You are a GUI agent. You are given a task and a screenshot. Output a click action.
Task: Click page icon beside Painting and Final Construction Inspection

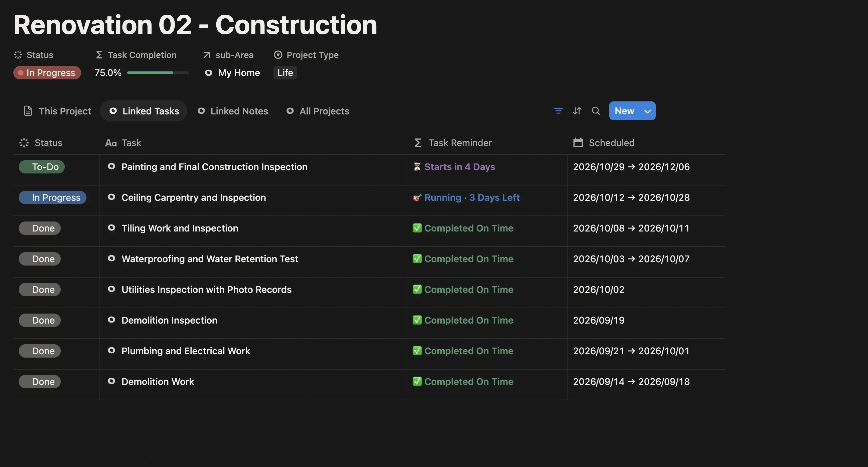[x=111, y=166]
